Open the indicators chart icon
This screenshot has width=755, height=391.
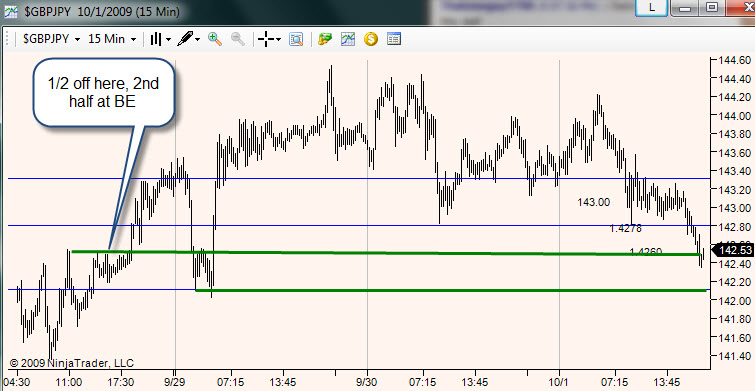(x=348, y=39)
